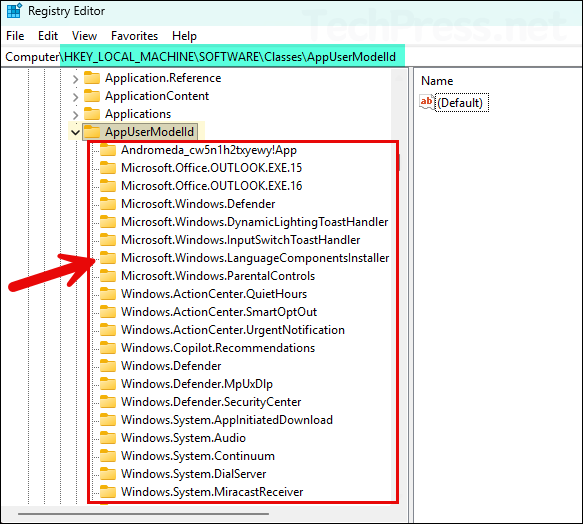Select the AppUserModelId key
This screenshot has height=524, width=583.
149,132
